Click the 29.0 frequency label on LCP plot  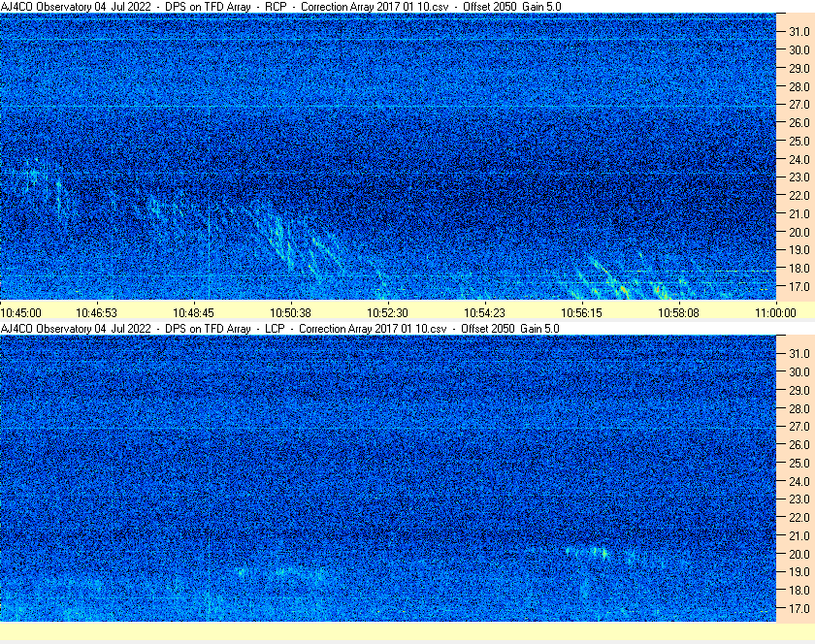(799, 390)
